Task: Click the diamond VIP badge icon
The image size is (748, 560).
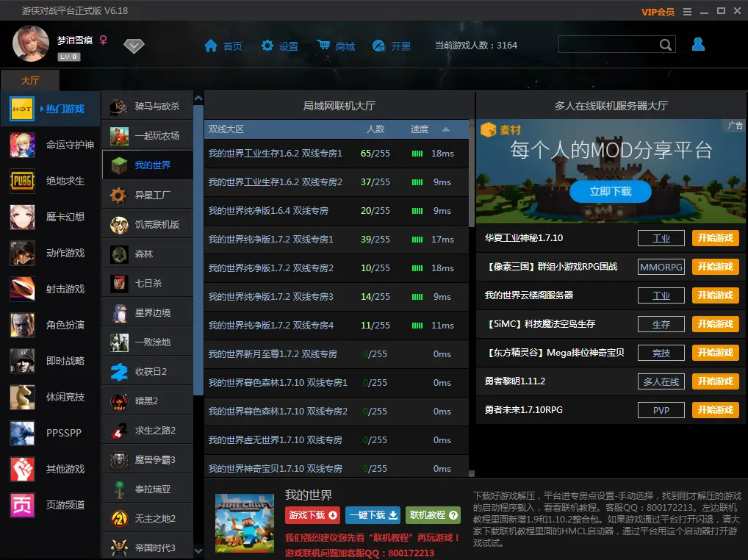Action: click(134, 46)
